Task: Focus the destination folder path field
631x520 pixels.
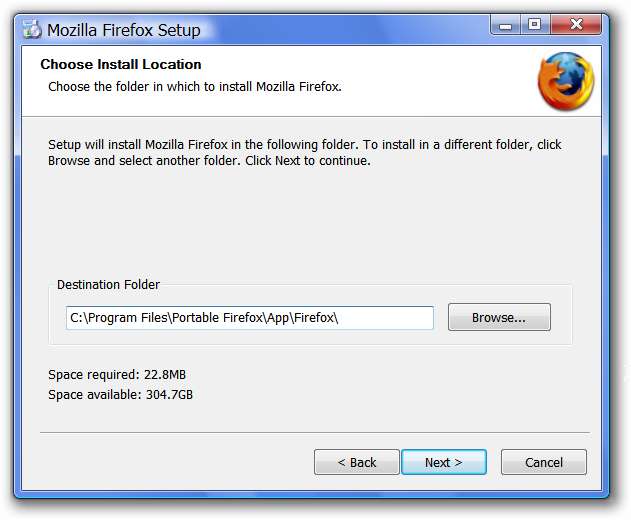Action: (250, 318)
